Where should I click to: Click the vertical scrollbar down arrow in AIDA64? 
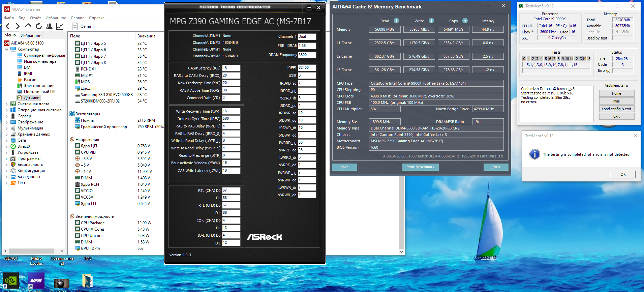click(x=401, y=252)
